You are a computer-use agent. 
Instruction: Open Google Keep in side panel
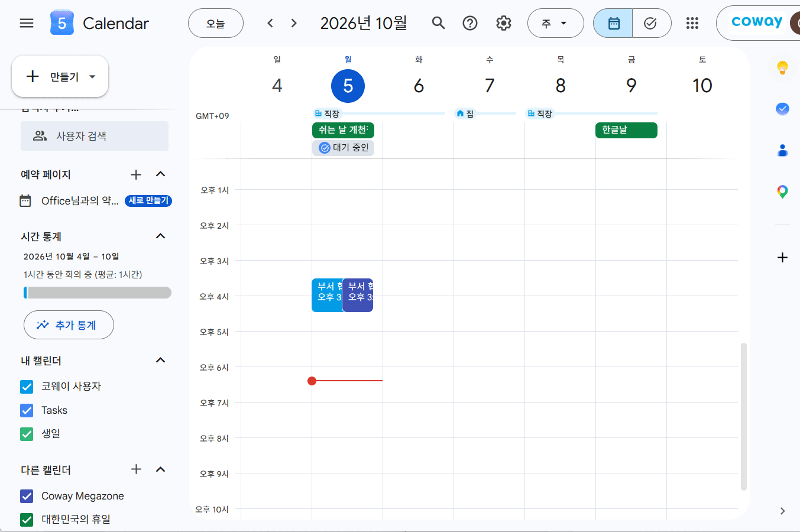[782, 67]
